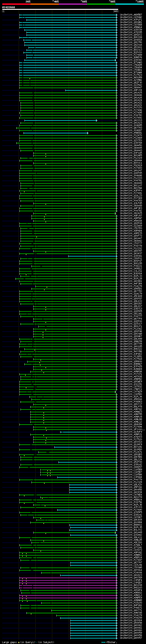
Task: Follow the UniRef100_A9PJV4 link
Action: pyautogui.click(x=131, y=90)
